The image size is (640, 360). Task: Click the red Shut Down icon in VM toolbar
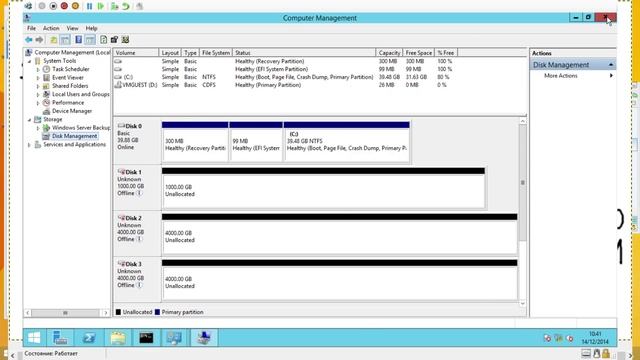64,6
